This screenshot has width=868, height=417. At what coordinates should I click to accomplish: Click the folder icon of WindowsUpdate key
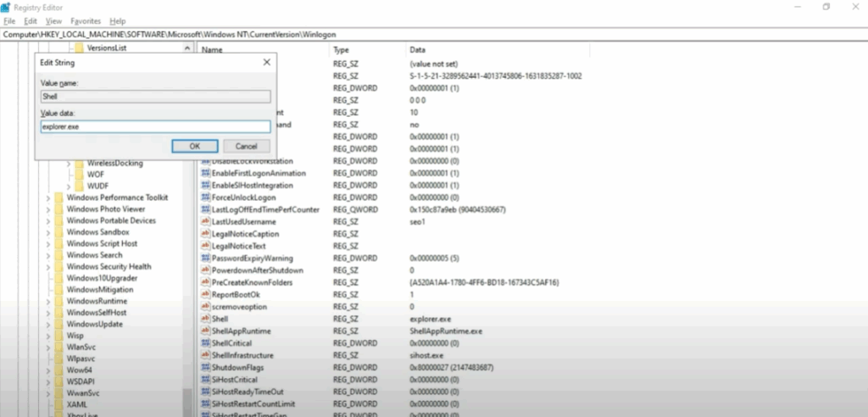point(58,324)
